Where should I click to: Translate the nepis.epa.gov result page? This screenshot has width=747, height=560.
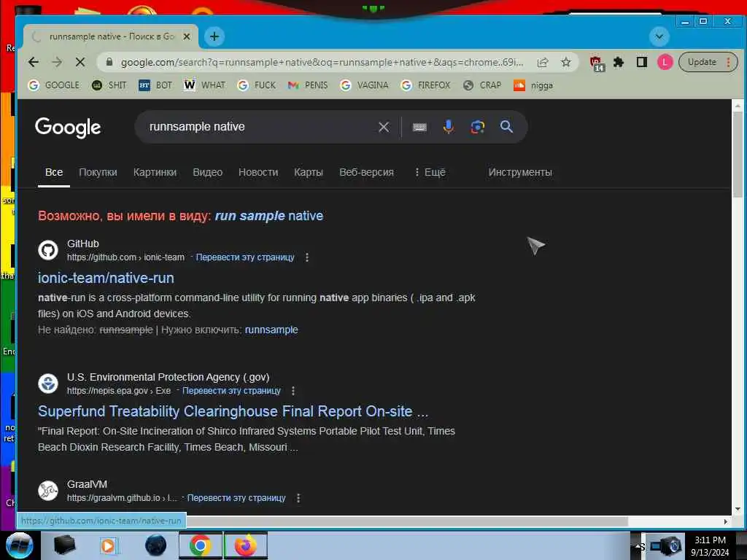[x=231, y=391]
